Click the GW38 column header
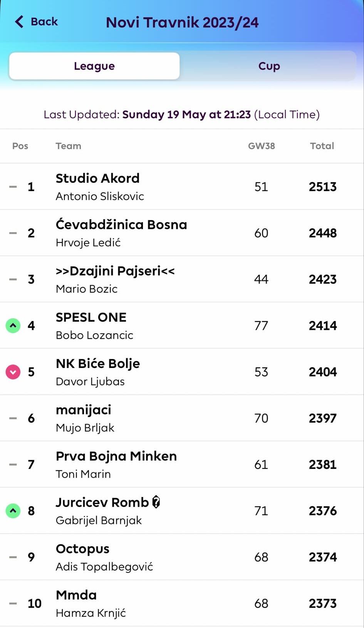 click(x=262, y=146)
